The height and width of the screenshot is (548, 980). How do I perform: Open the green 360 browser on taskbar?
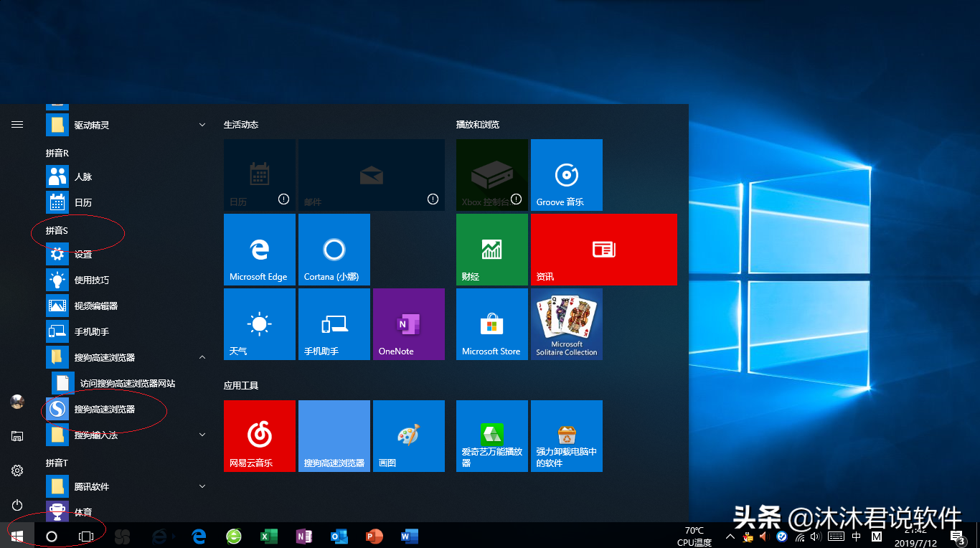click(x=234, y=536)
